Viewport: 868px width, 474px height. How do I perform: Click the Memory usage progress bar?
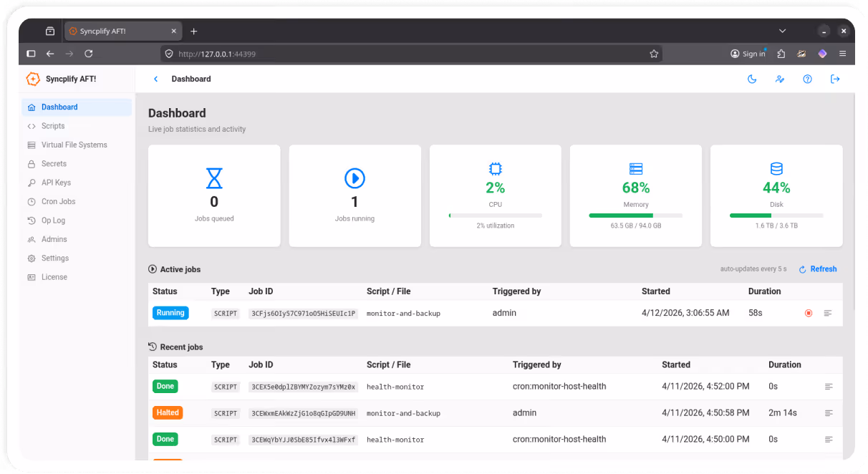point(636,215)
